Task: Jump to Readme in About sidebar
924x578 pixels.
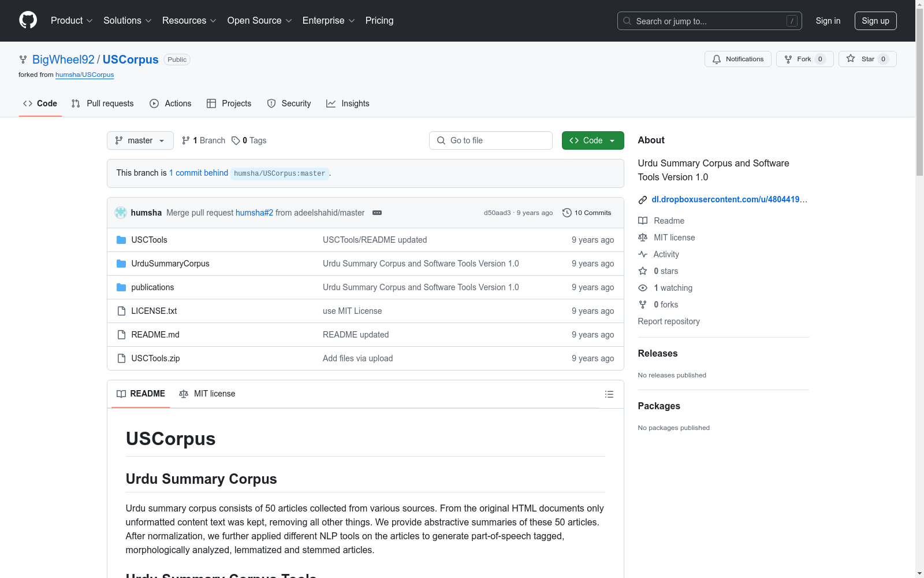Action: pos(661,221)
